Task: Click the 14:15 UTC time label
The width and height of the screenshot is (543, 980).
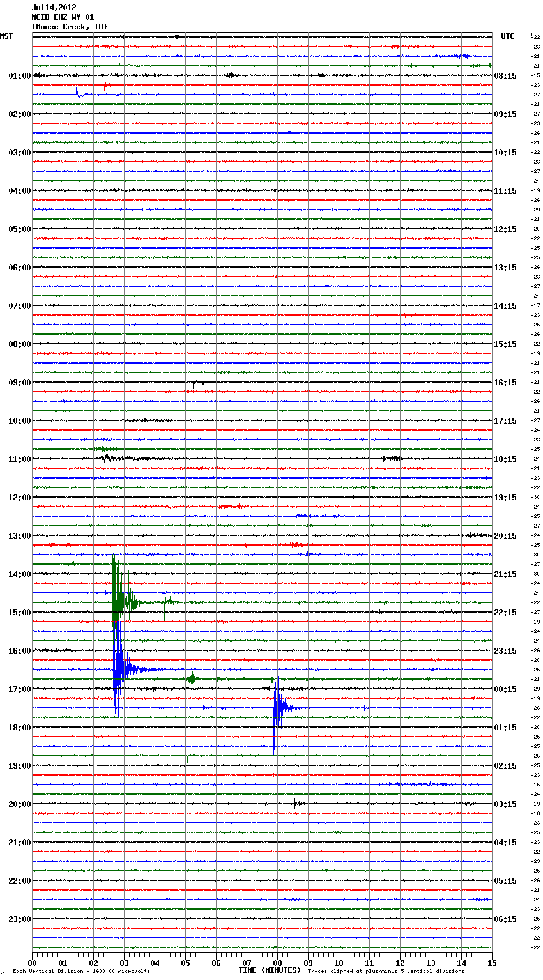Action: (x=505, y=306)
